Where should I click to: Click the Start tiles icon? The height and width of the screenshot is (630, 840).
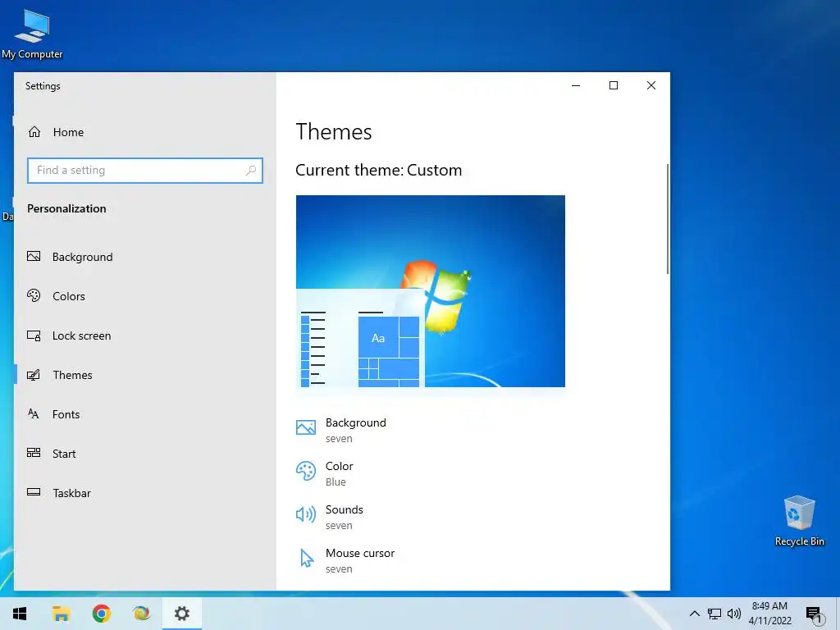tap(34, 453)
